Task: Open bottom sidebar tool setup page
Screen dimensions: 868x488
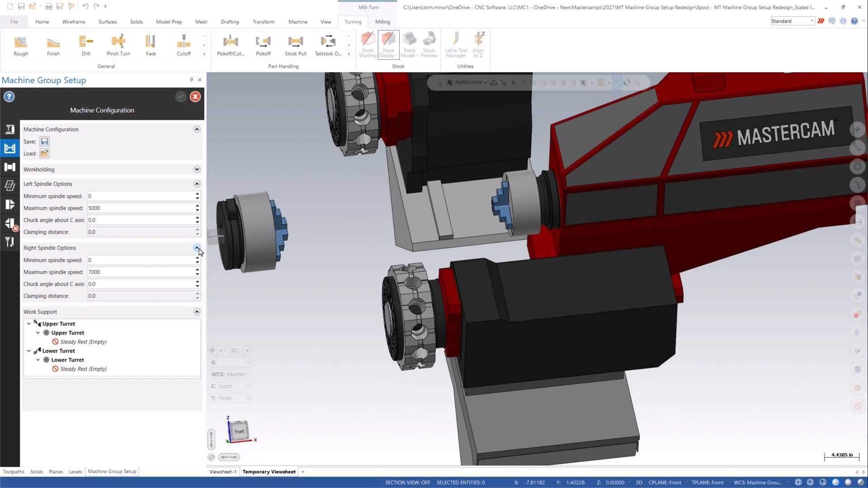Action: coord(10,242)
